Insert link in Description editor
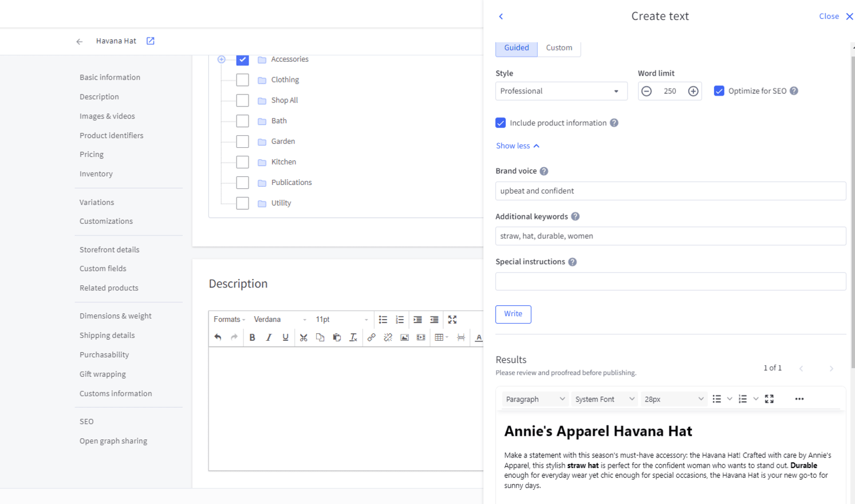The image size is (855, 504). point(371,337)
